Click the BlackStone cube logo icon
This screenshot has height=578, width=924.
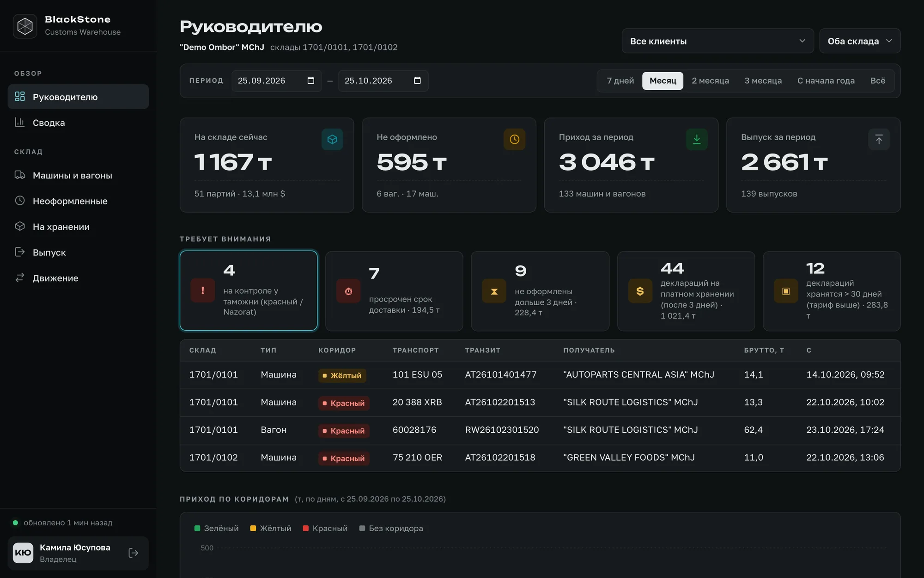25,26
